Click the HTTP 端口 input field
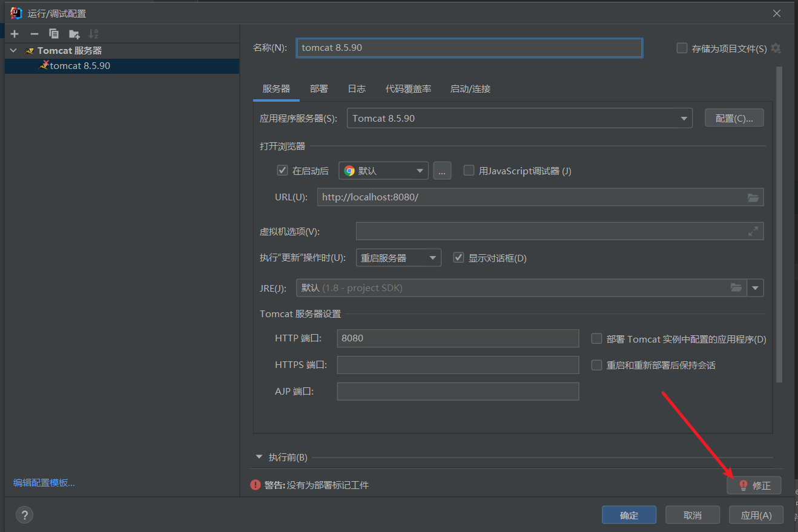798x532 pixels. click(457, 338)
